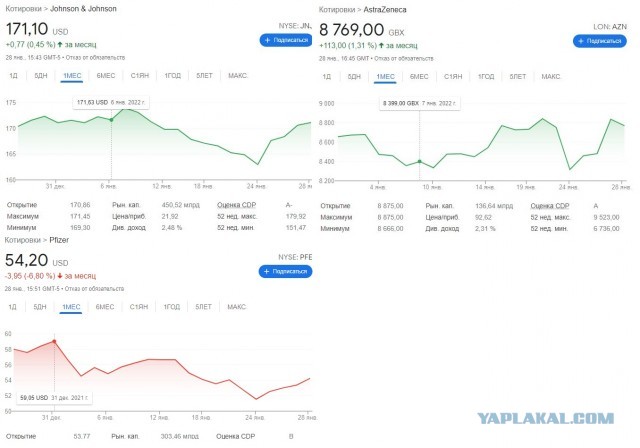
Task: Select 1ГОД tab in Johnson & Johnson chart
Action: [173, 75]
